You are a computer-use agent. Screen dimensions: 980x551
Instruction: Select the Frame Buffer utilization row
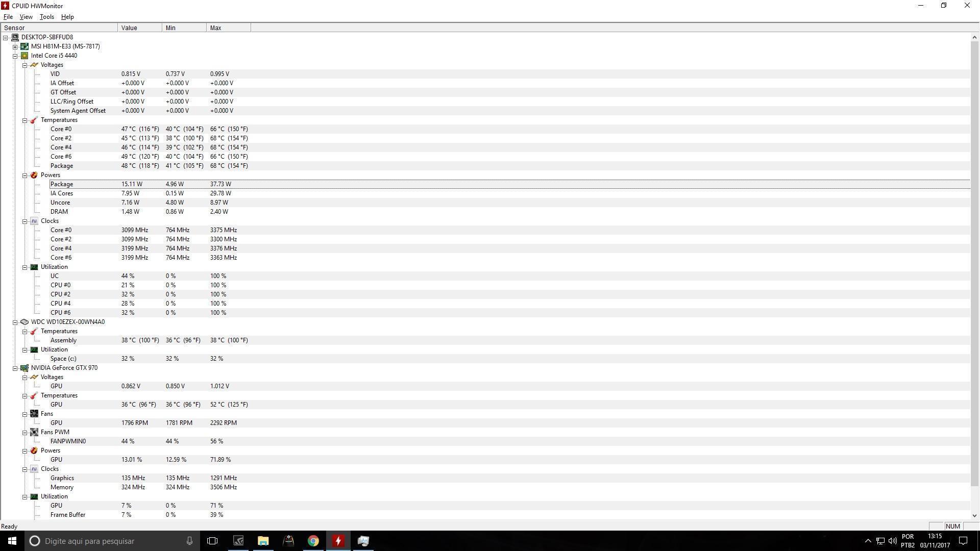(x=509, y=515)
